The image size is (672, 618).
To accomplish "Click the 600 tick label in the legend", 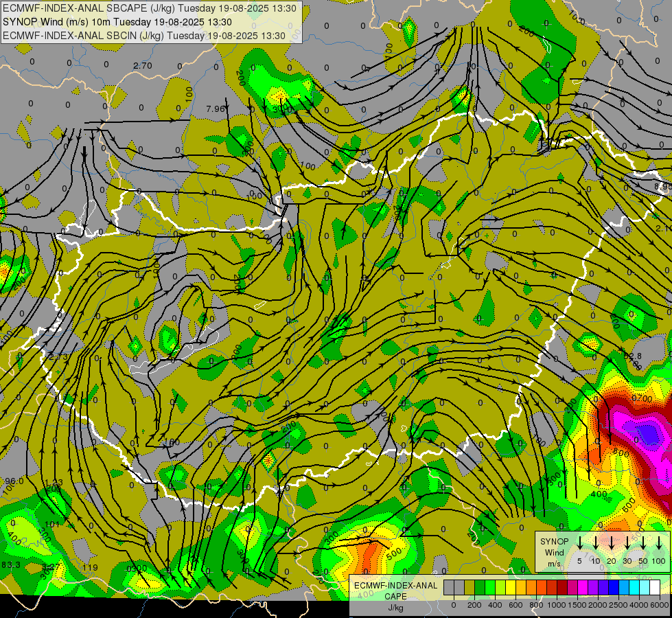I will (x=515, y=605).
